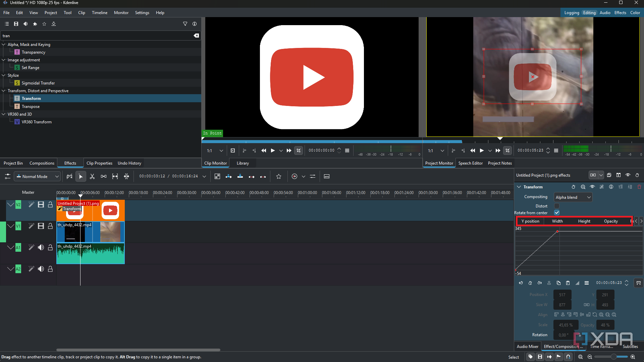Viewport: 644px width, 362px height.
Task: Open the Normal Mode dropdown
Action: pos(37,177)
